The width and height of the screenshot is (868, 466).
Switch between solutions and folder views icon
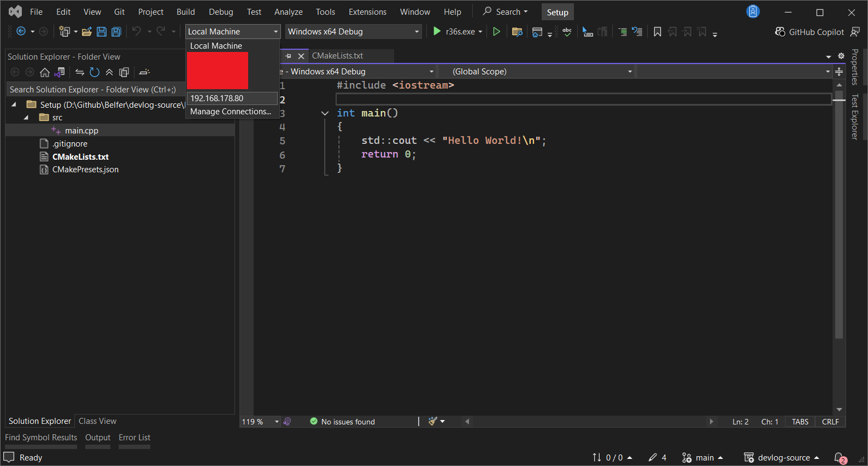60,72
